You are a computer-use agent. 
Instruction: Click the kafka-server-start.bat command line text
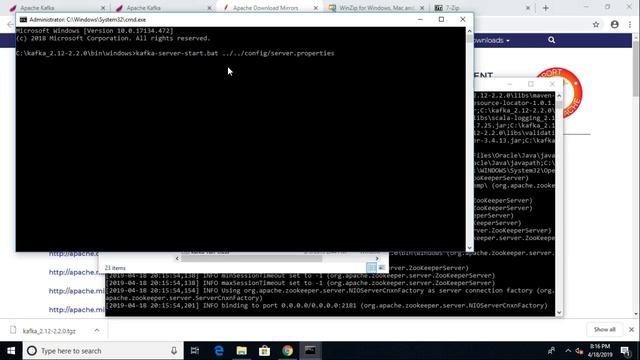tap(235, 53)
